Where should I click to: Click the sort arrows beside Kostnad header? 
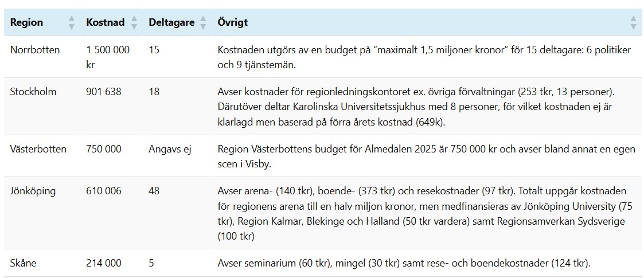(x=134, y=23)
